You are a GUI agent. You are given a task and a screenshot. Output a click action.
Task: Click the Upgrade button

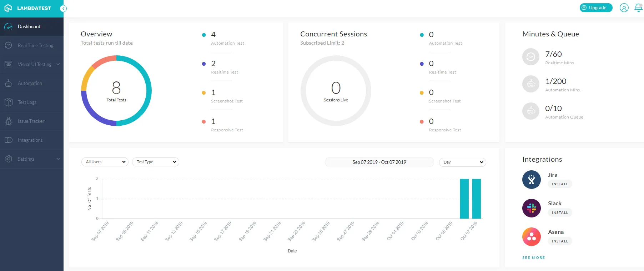596,7
